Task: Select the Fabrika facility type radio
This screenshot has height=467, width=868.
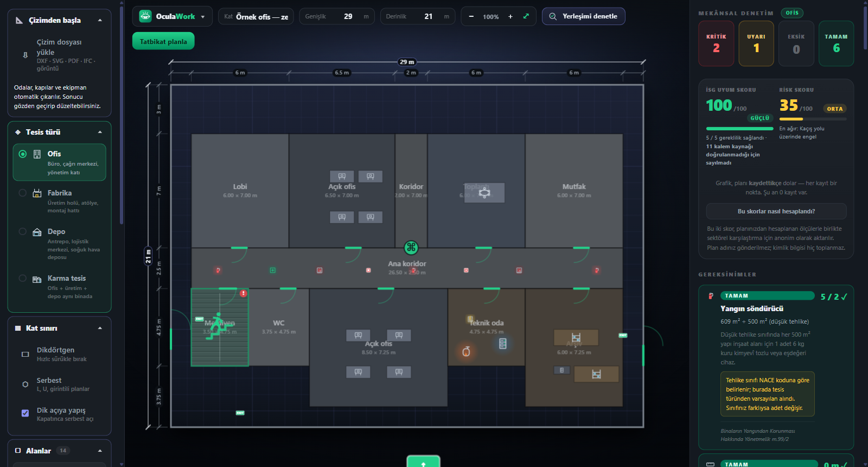Action: (22, 193)
